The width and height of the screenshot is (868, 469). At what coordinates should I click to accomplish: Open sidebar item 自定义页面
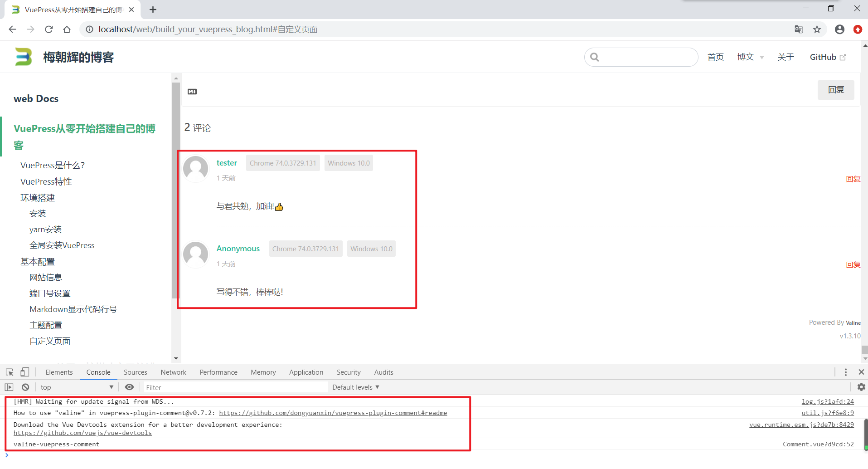[x=50, y=341]
